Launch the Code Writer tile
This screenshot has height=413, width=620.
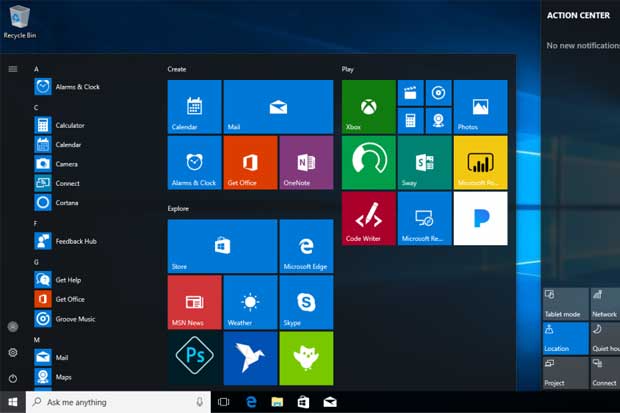(368, 219)
